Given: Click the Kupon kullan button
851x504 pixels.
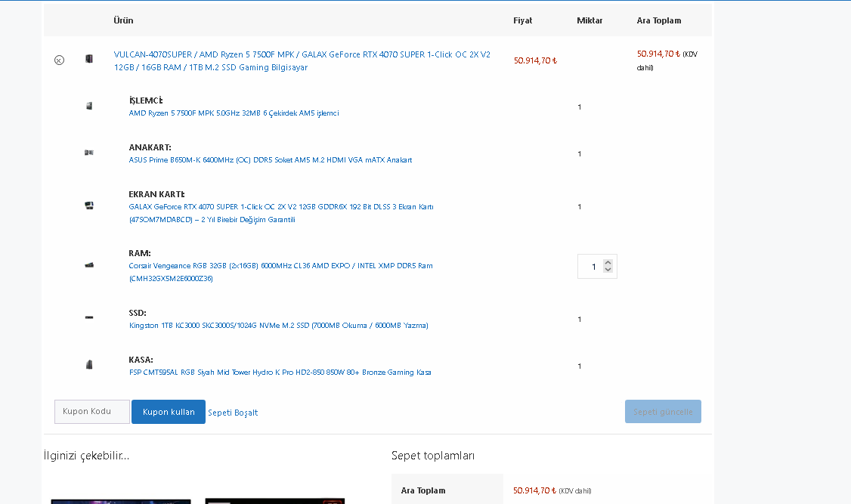Looking at the screenshot, I should 169,412.
